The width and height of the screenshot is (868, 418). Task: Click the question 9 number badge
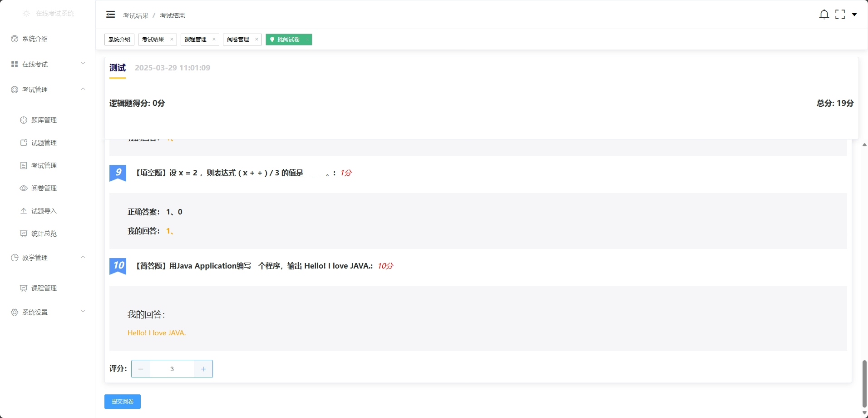(118, 173)
